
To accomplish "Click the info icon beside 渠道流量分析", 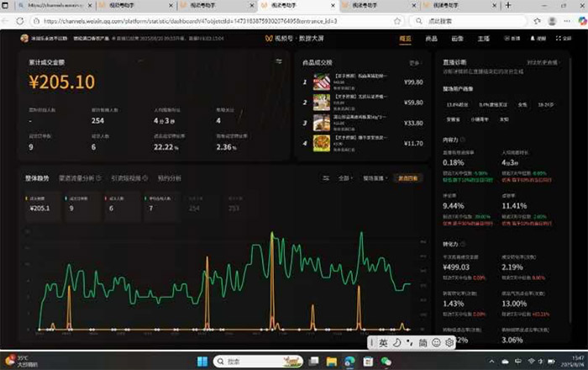I will pos(99,178).
